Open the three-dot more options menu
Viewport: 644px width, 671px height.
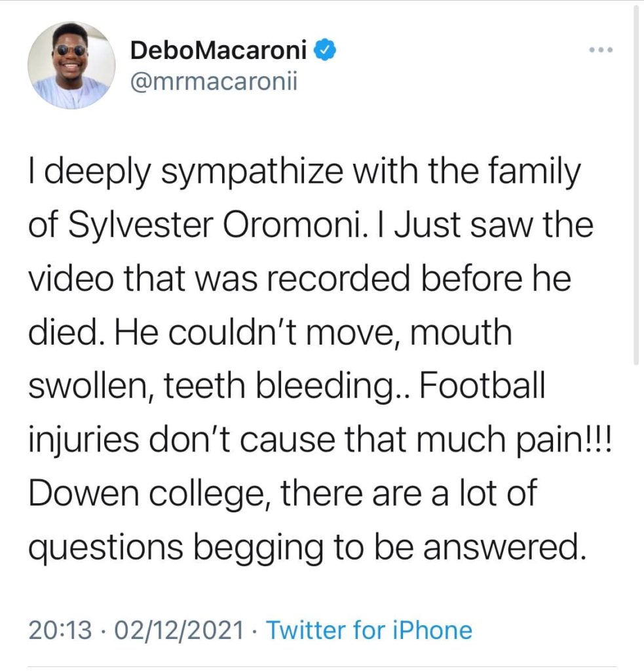coord(601,50)
